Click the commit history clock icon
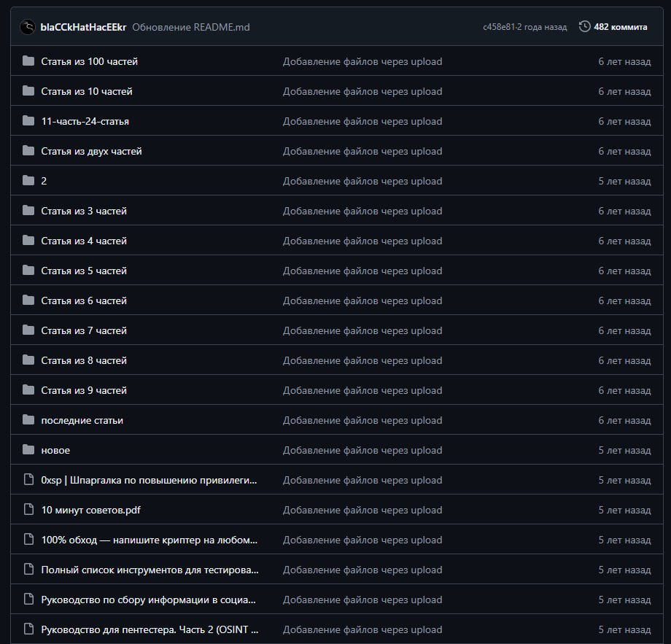This screenshot has width=671, height=644. [584, 27]
